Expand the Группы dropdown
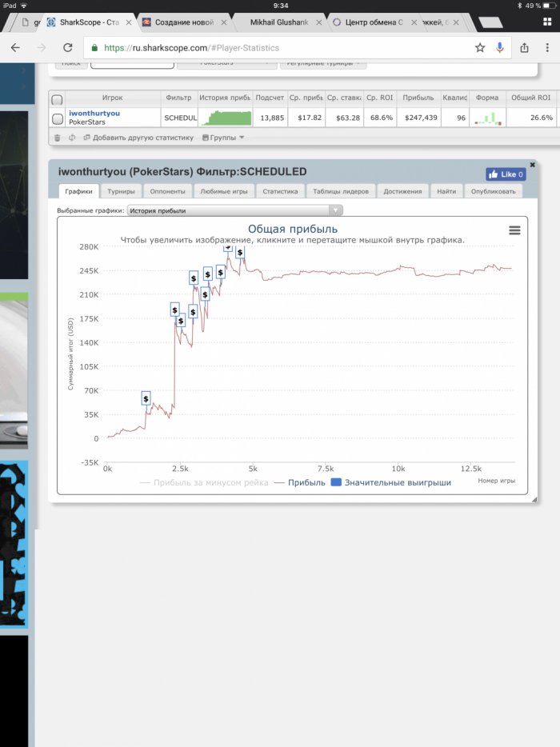Image resolution: width=560 pixels, height=747 pixels. (x=223, y=138)
